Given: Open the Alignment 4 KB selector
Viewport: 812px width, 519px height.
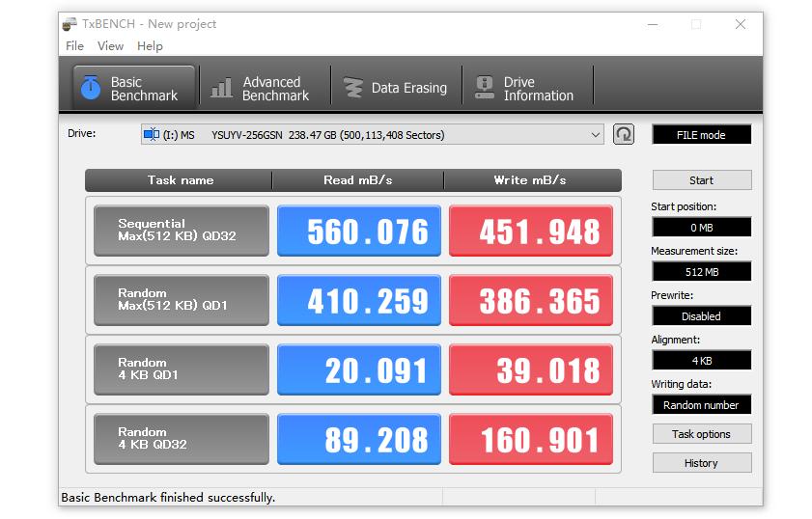Looking at the screenshot, I should (701, 361).
